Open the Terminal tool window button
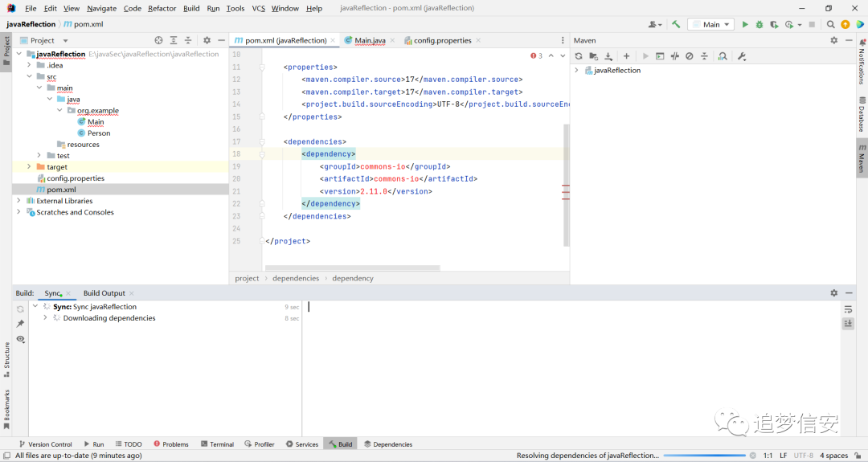 click(217, 444)
